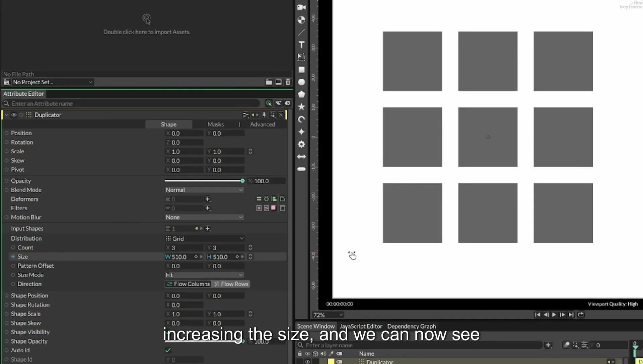Toggle Duplicator visibility eye in Attribute Editor
This screenshot has height=364, width=643.
pos(14,115)
